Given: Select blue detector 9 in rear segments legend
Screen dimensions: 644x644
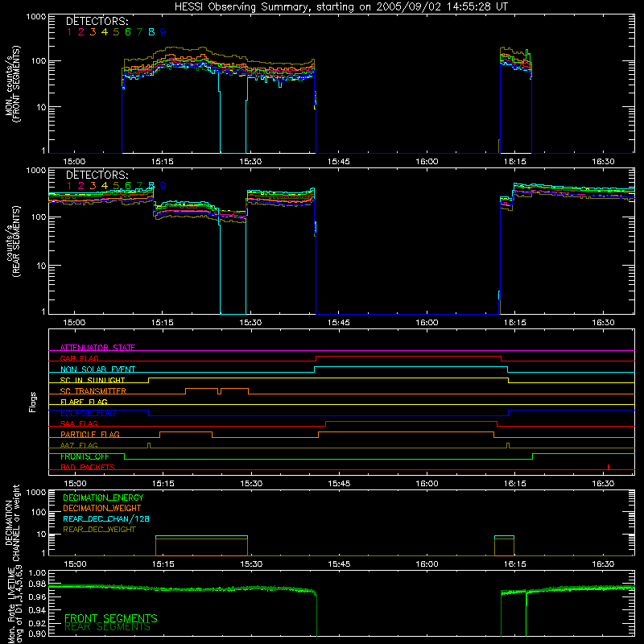Looking at the screenshot, I should pos(163,186).
